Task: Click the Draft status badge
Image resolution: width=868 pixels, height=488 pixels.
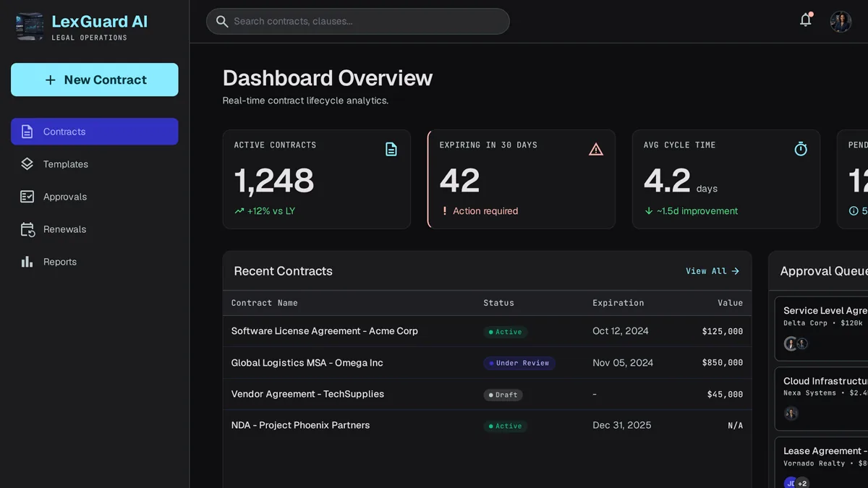Action: pyautogui.click(x=503, y=395)
